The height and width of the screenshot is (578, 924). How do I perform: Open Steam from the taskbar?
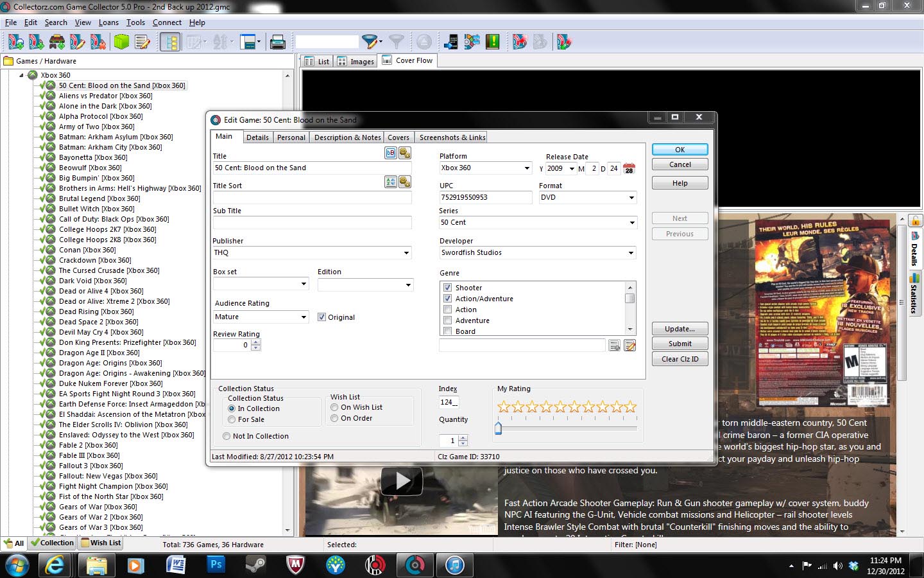pos(255,565)
